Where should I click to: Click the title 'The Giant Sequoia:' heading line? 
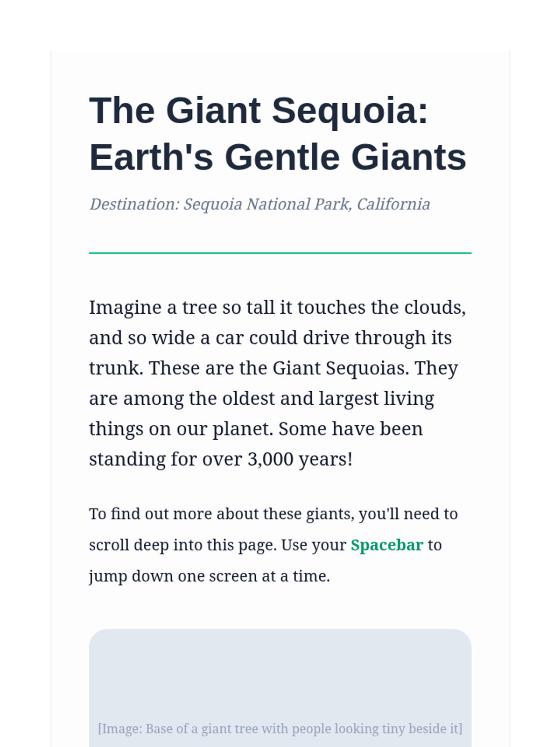(x=259, y=111)
